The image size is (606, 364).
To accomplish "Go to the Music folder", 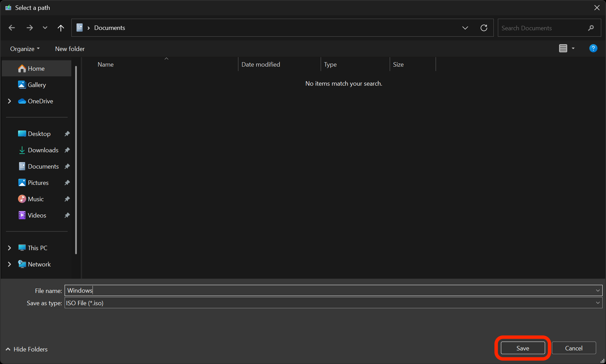I will 36,199.
